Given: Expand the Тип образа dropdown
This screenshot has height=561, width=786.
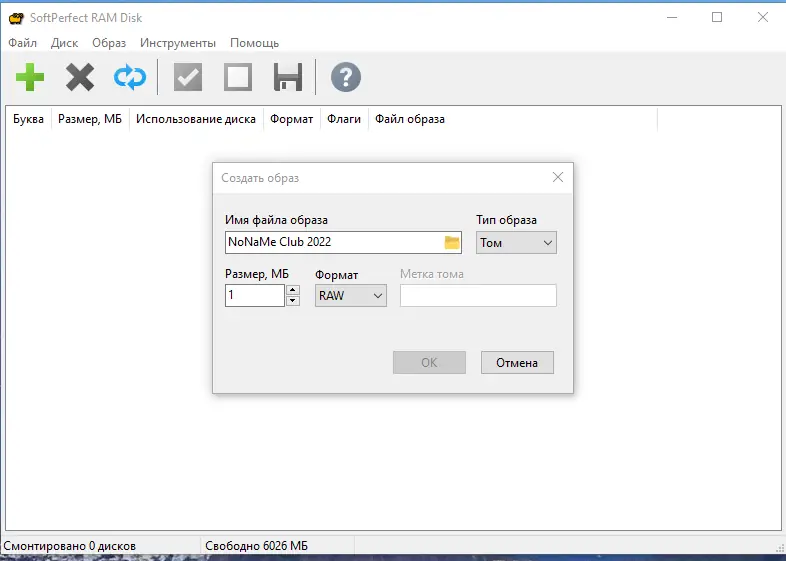Looking at the screenshot, I should [516, 243].
